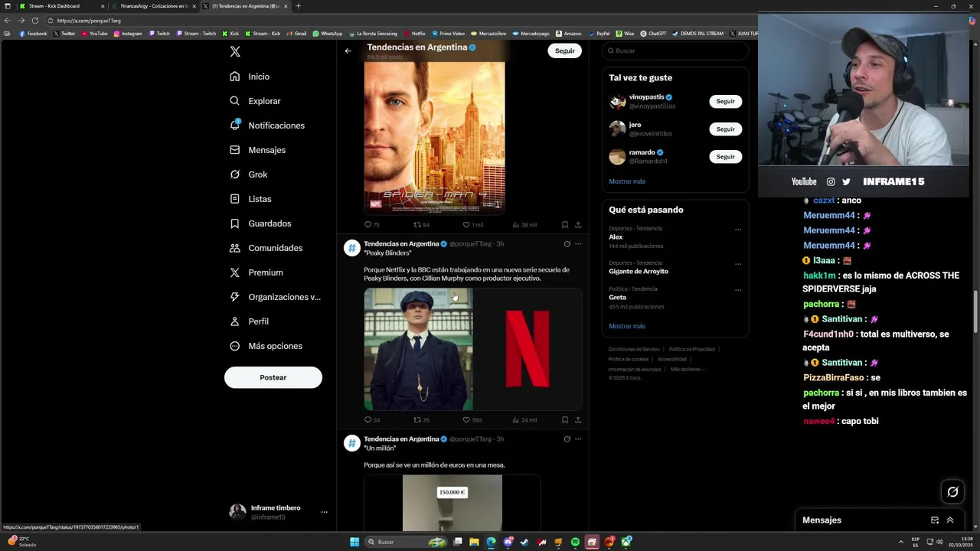Open more options on Un millón tweet

pyautogui.click(x=578, y=439)
